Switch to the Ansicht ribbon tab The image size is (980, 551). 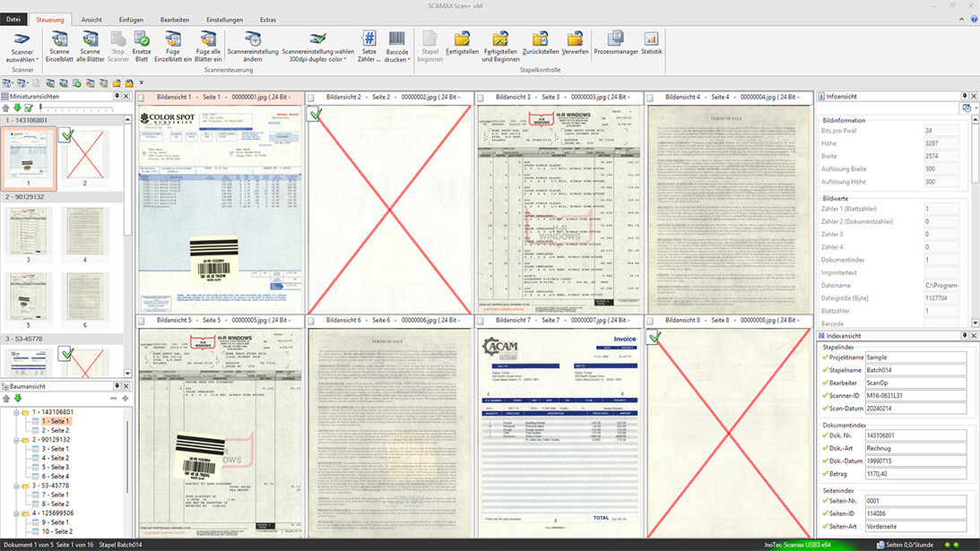click(91, 19)
